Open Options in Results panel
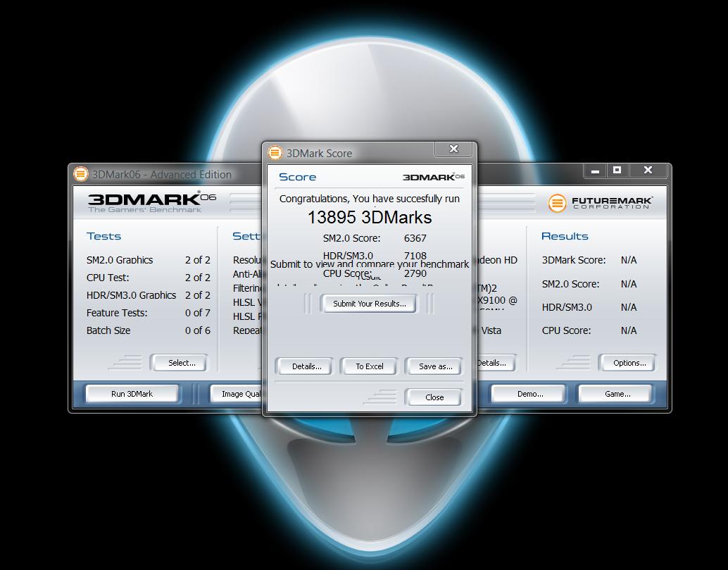The image size is (728, 570). (x=629, y=363)
